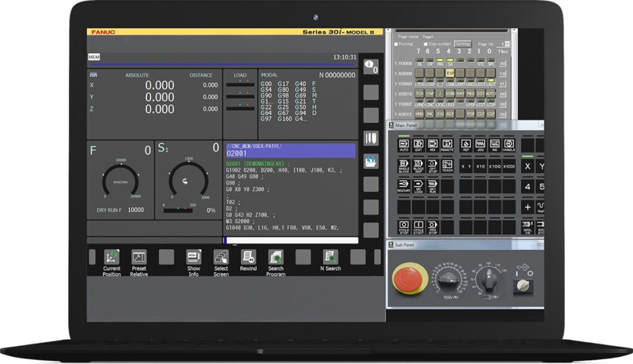Image resolution: width=633 pixels, height=364 pixels.
Task: Click the Current Position softkey icon
Action: (x=112, y=256)
